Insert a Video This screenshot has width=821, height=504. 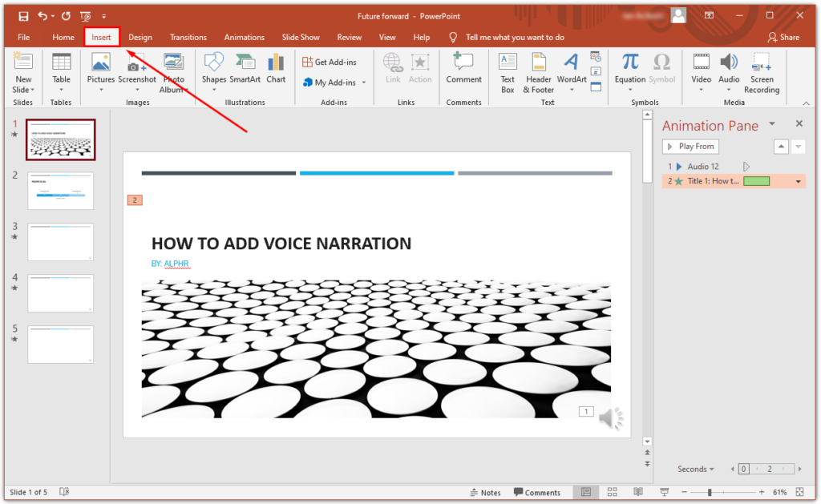point(701,73)
